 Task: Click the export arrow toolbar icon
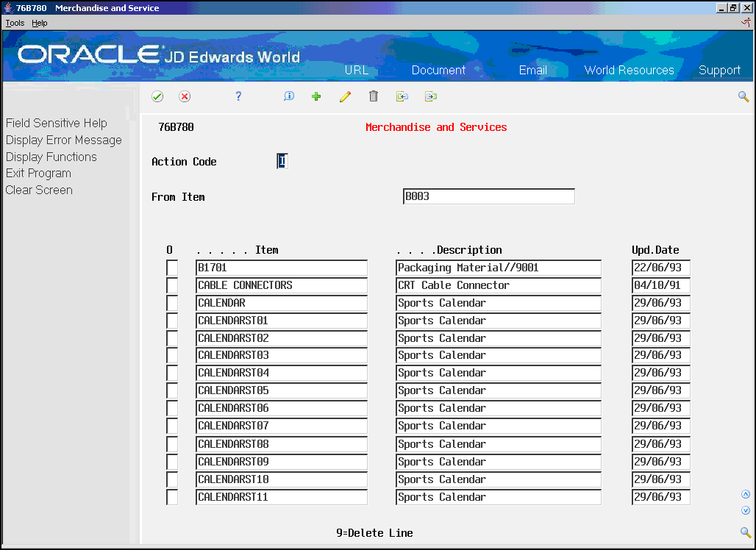431,96
